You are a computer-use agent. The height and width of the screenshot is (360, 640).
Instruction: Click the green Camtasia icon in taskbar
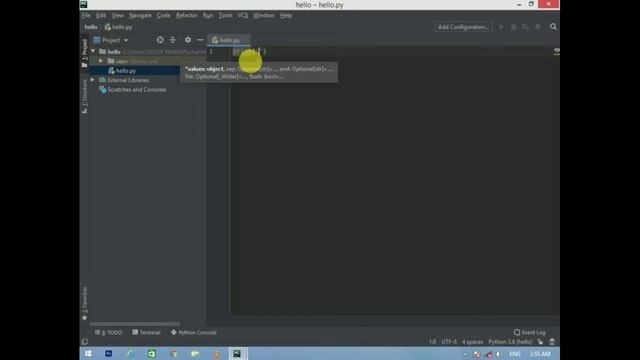(152, 353)
